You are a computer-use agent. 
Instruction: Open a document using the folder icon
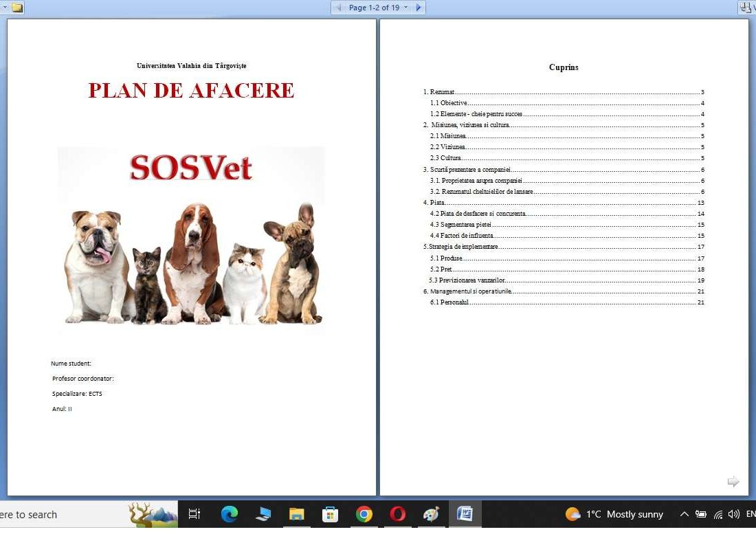[16, 8]
